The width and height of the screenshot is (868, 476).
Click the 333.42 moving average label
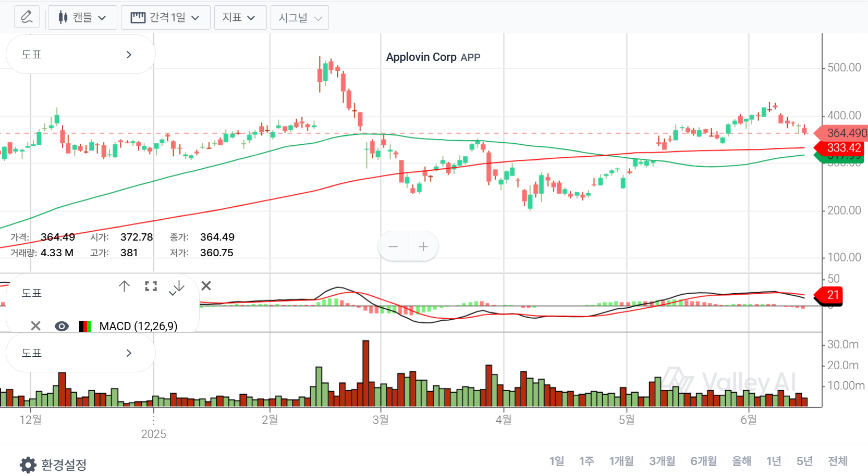click(x=839, y=147)
